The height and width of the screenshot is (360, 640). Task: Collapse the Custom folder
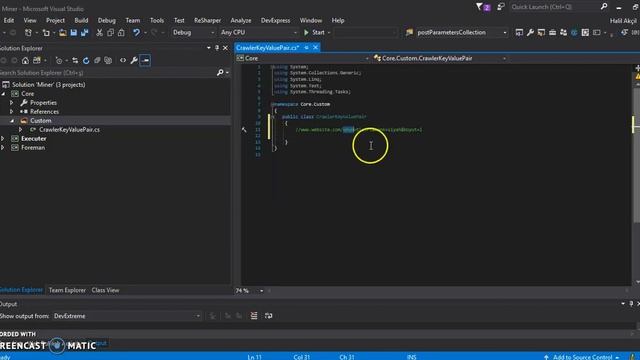coord(12,121)
